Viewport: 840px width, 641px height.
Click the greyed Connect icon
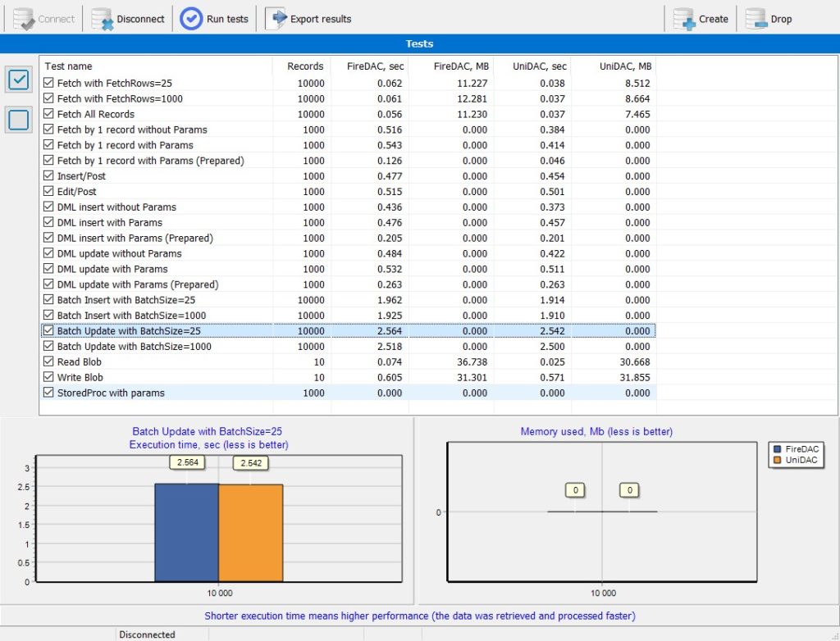[24, 19]
